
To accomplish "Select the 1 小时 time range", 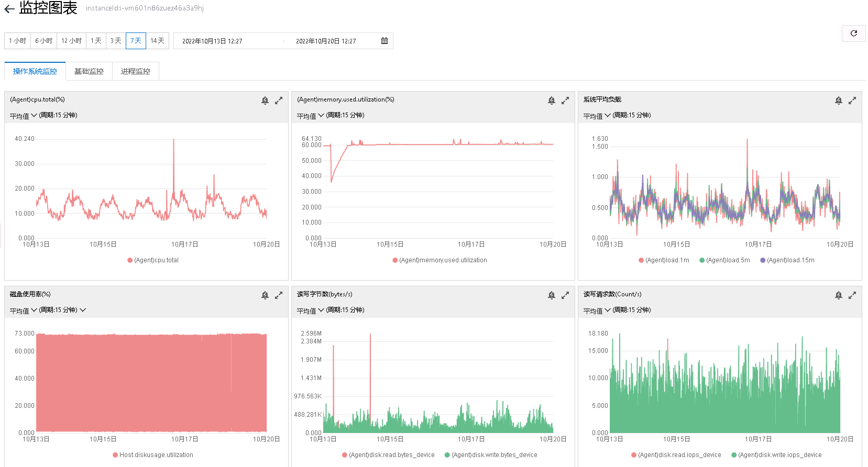I will tap(17, 41).
